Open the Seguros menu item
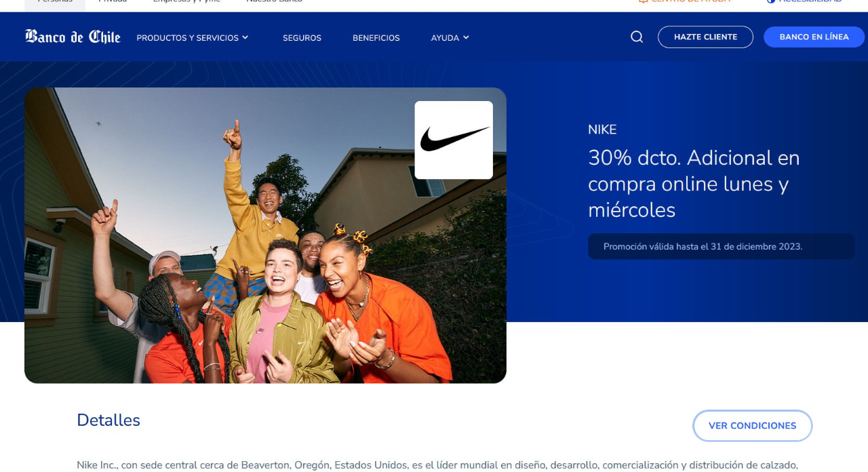This screenshot has width=868, height=472. (x=302, y=38)
